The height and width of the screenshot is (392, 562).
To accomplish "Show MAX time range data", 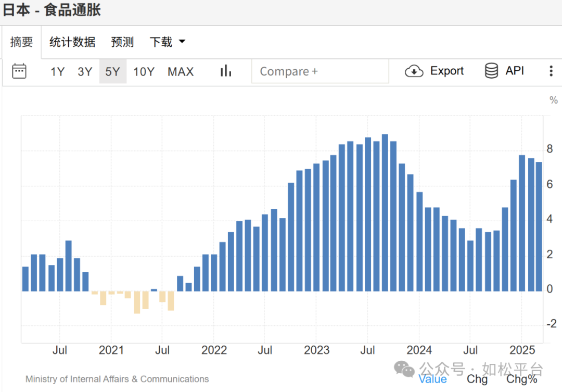I will pyautogui.click(x=181, y=72).
